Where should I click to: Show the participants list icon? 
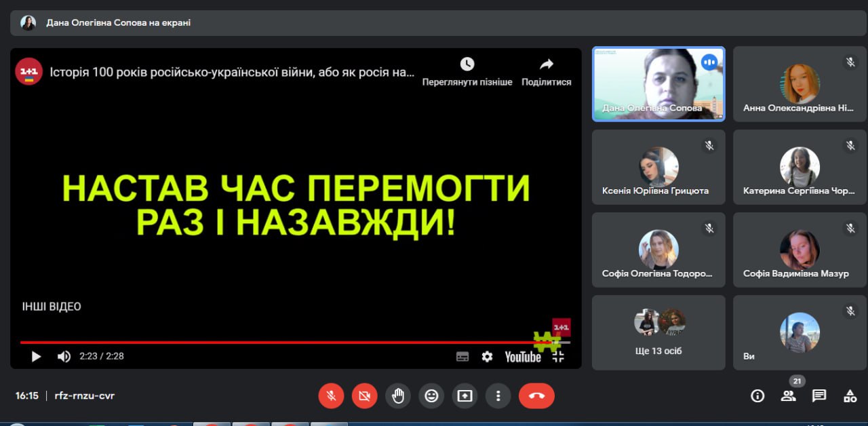click(788, 395)
